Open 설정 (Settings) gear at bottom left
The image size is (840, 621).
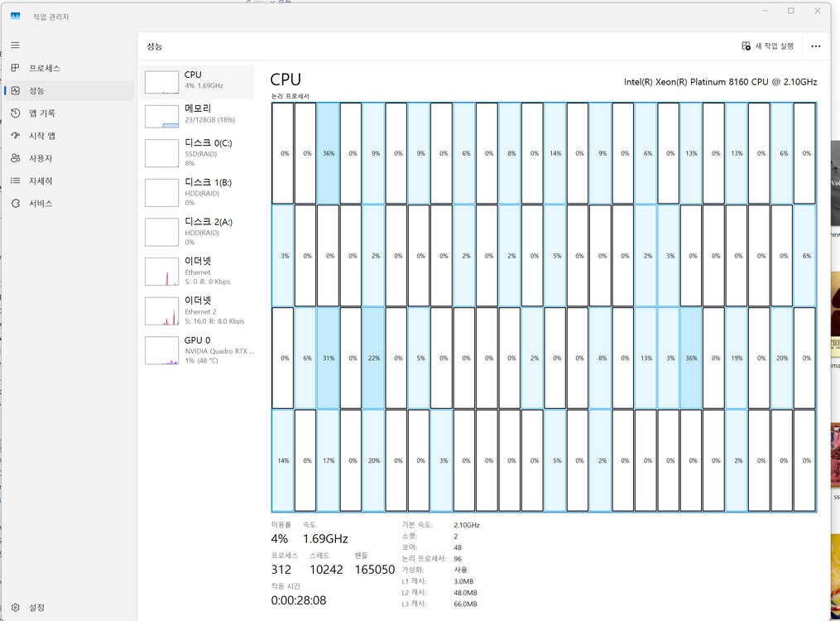pos(15,607)
